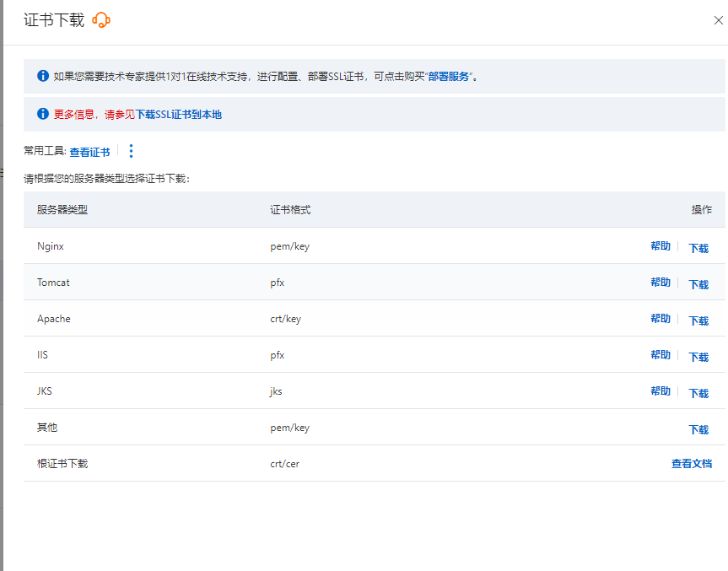Download the Apache crt/key certificate
Viewport: 728px width, 571px height.
(698, 321)
